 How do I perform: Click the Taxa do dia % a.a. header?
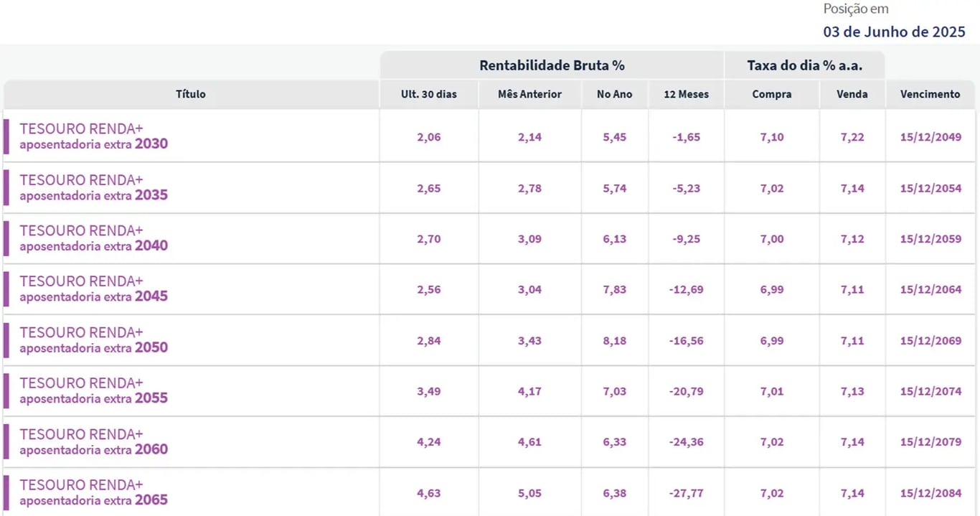(x=804, y=65)
